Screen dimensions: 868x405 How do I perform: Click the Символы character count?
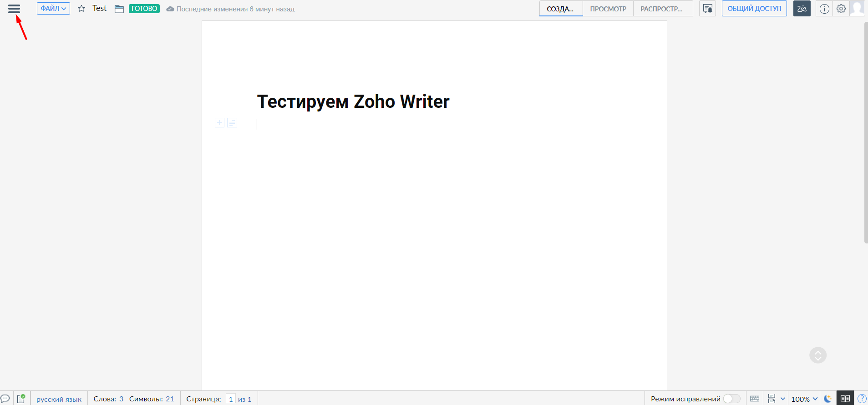152,399
